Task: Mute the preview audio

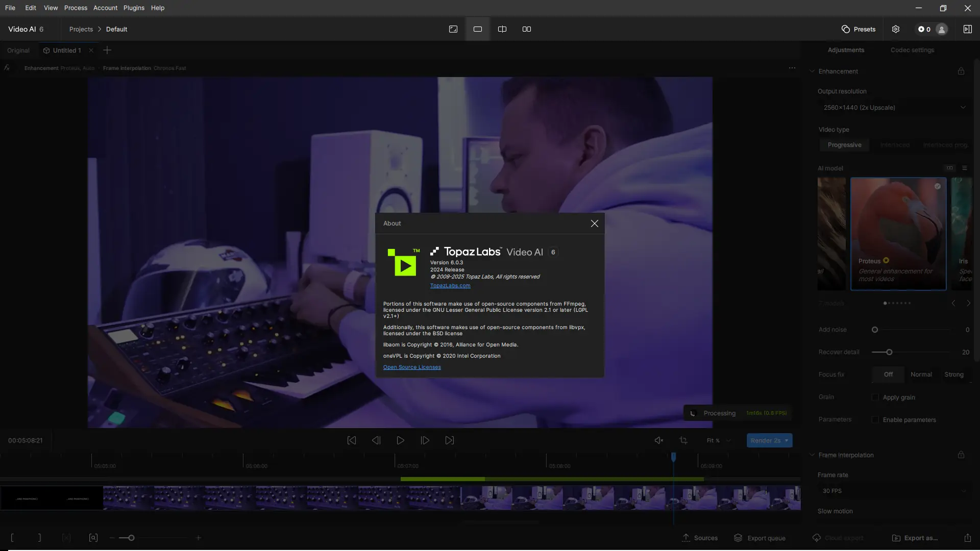Action: tap(658, 440)
